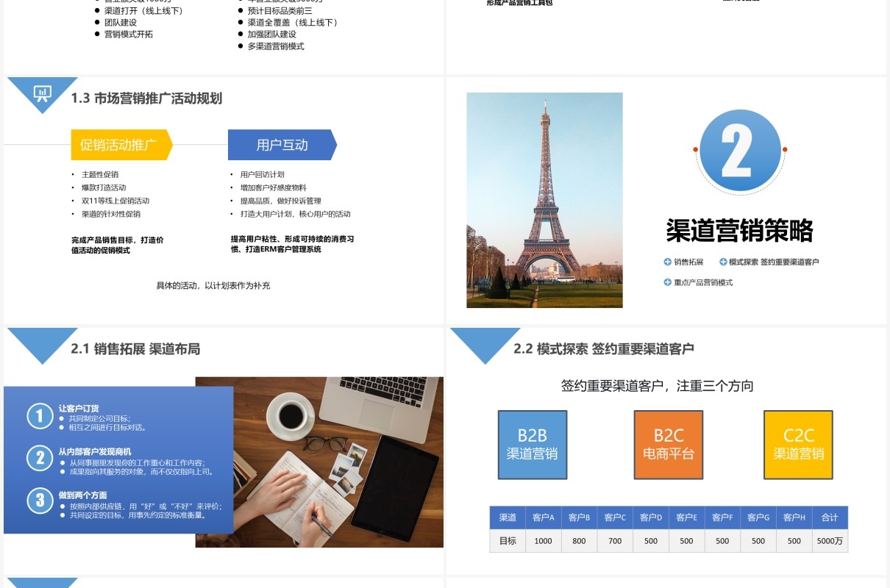The width and height of the screenshot is (890, 588).
Task: Click the bold 提高用户粘性 paragraph
Action: click(293, 244)
